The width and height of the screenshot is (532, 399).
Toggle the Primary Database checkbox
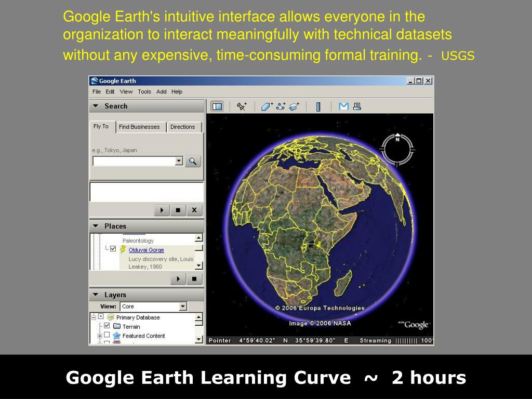click(101, 316)
